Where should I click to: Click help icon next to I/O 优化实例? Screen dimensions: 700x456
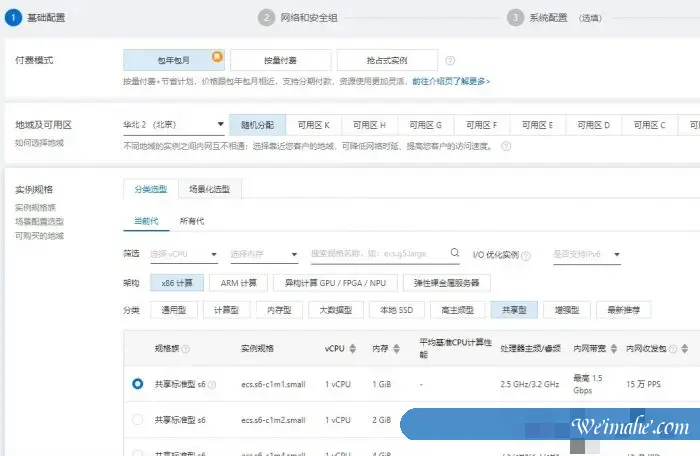tap(526, 256)
